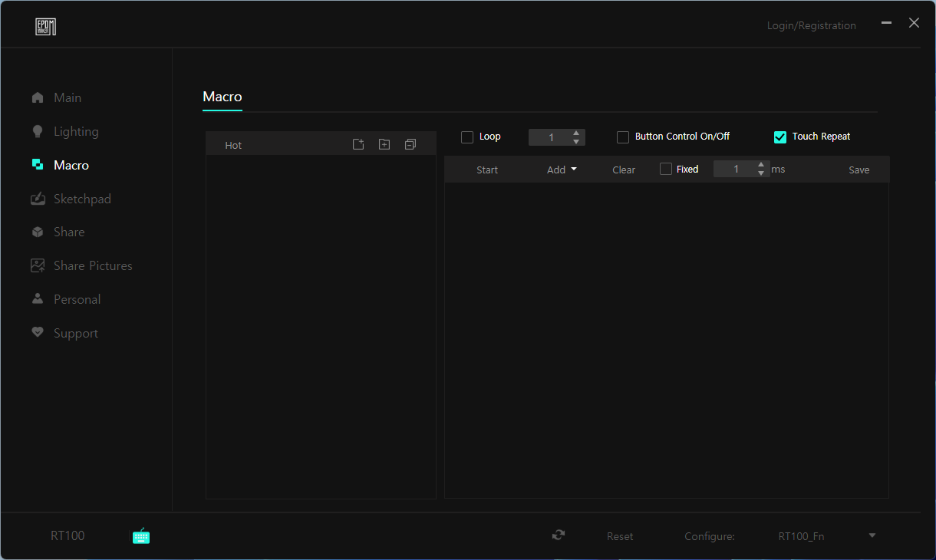Select Macro in the sidebar
936x560 pixels.
click(x=71, y=165)
